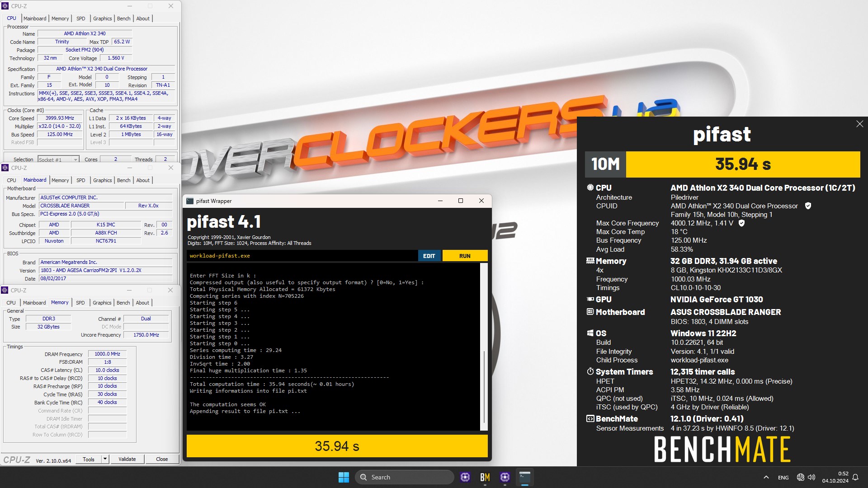The image size is (868, 488).
Task: Show hidden system tray icons
Action: coord(766,477)
